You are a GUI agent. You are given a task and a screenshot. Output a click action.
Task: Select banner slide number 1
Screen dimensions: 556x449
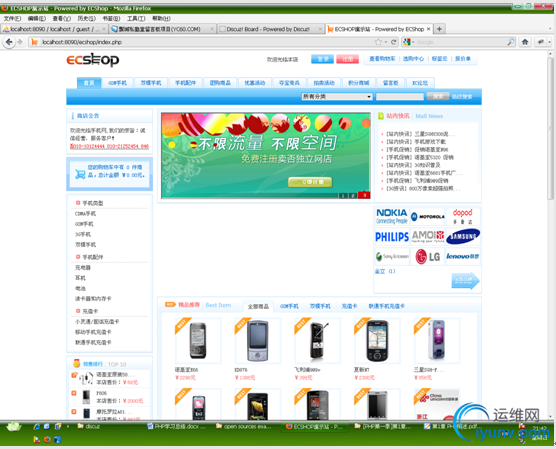pos(343,195)
